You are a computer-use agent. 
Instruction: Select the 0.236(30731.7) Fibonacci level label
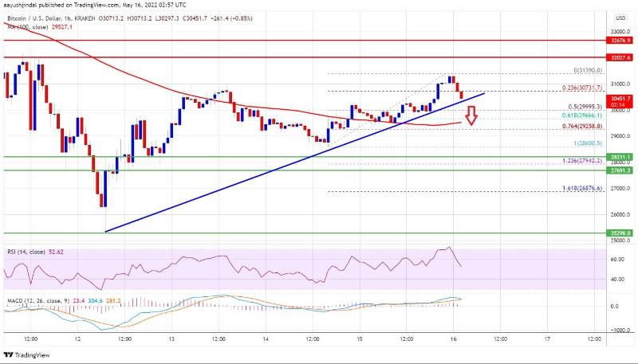click(x=582, y=88)
